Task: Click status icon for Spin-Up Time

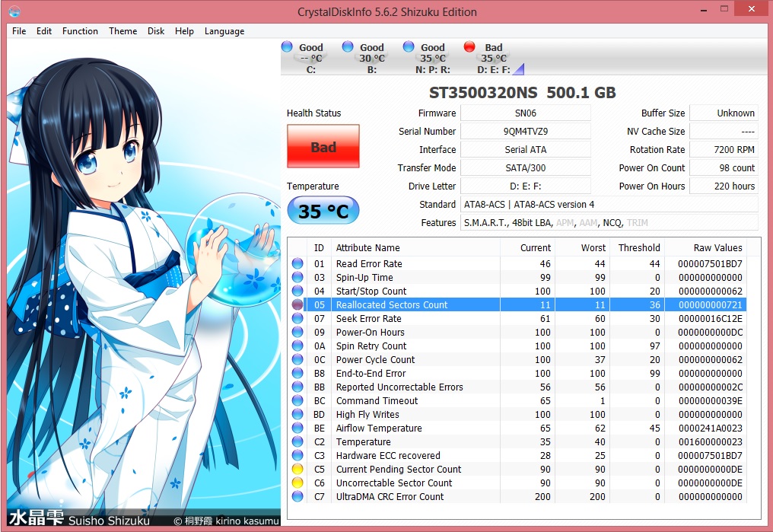Action: (x=297, y=277)
